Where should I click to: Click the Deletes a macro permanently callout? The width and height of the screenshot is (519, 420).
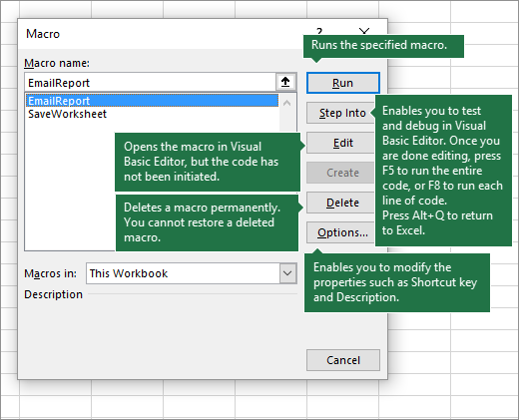point(207,222)
